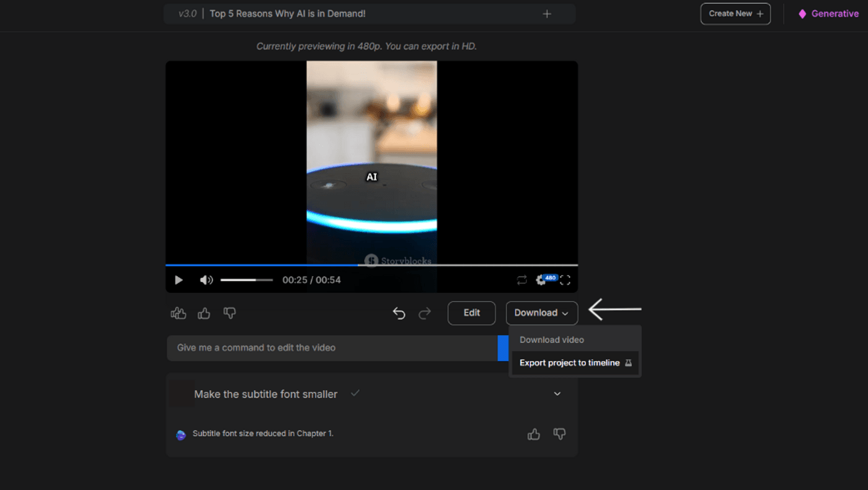Mute the video volume
Image resolution: width=868 pixels, height=490 pixels.
pos(206,280)
